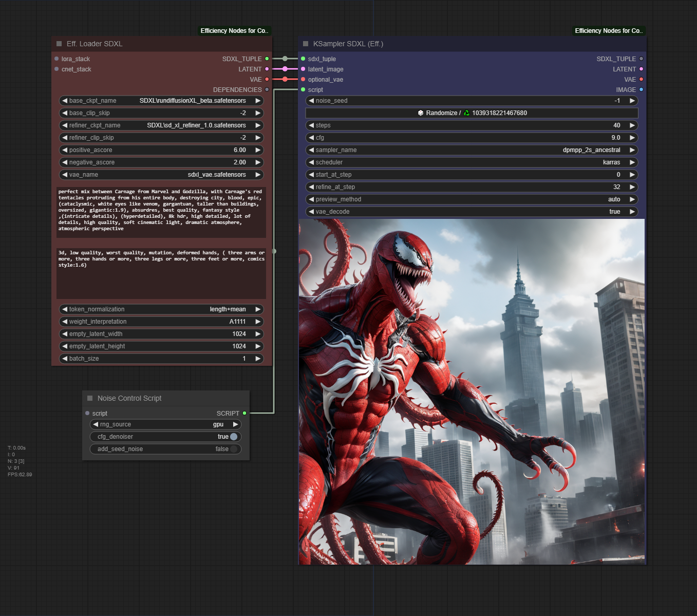Decrease the cfg value with left arrow
697x616 pixels.
pyautogui.click(x=311, y=138)
